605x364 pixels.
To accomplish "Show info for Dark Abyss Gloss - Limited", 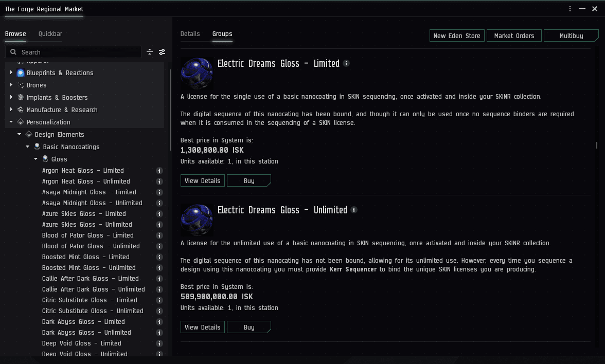I will [x=159, y=322].
